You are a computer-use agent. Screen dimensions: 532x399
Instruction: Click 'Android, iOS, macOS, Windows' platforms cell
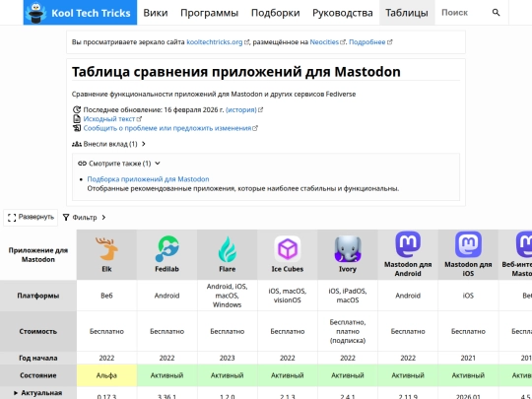[227, 296]
